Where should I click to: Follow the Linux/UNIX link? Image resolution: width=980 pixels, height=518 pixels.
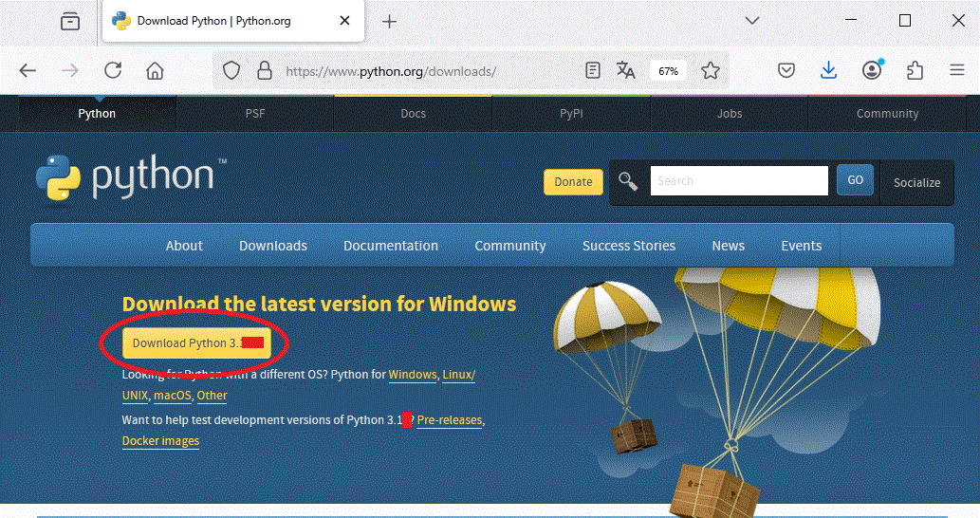(x=459, y=375)
